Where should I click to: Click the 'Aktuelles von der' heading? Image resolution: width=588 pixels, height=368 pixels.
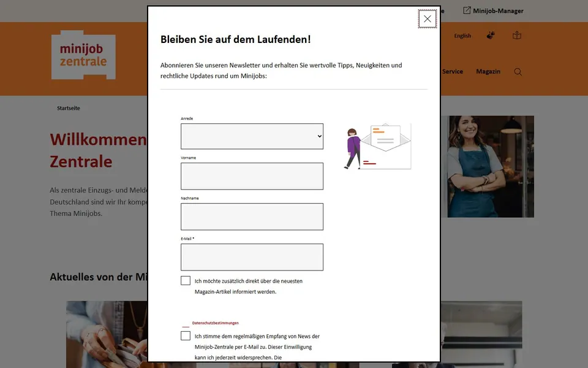coord(99,277)
